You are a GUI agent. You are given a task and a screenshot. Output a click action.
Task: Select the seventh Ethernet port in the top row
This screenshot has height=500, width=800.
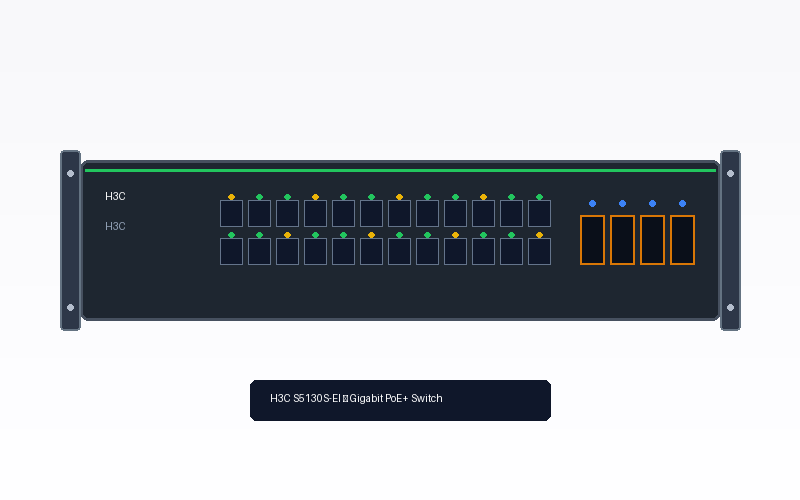tap(399, 213)
